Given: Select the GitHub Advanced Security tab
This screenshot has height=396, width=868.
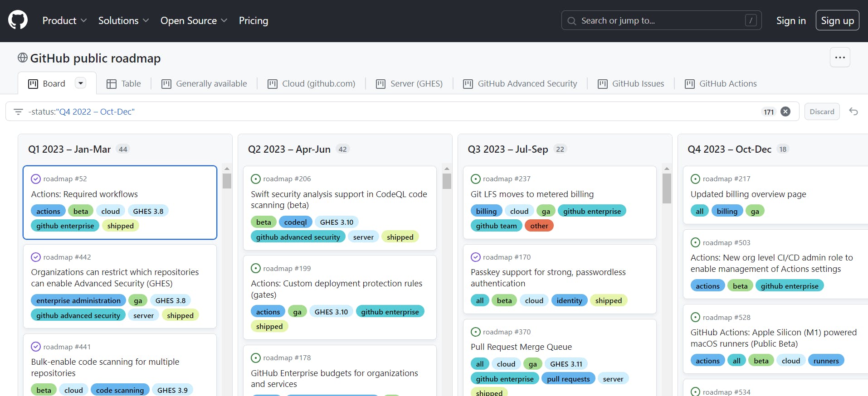Looking at the screenshot, I should coord(520,84).
